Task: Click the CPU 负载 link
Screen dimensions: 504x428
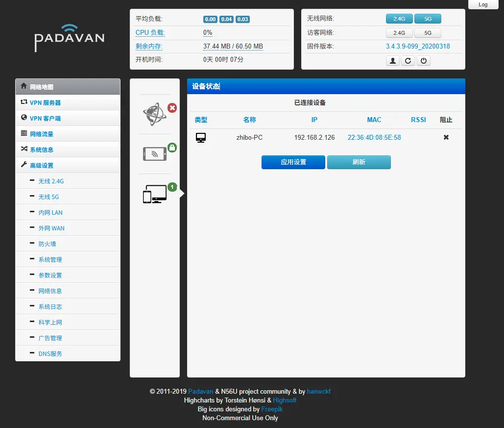Action: pyautogui.click(x=150, y=32)
